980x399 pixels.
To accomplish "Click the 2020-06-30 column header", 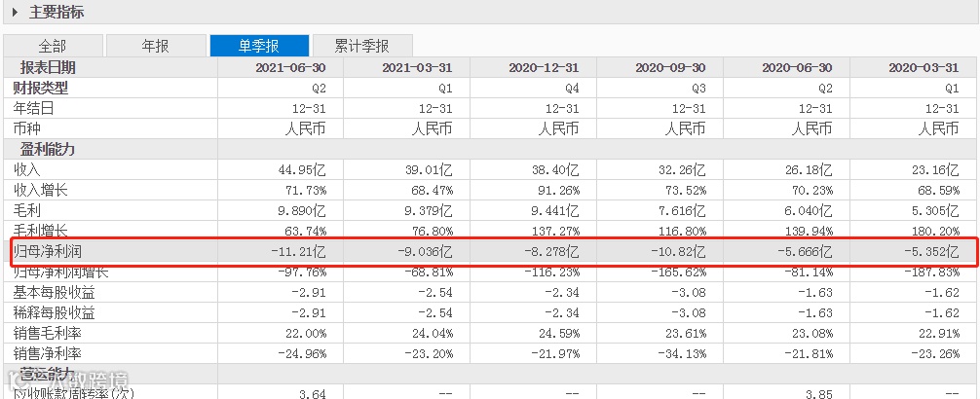I will pos(797,68).
